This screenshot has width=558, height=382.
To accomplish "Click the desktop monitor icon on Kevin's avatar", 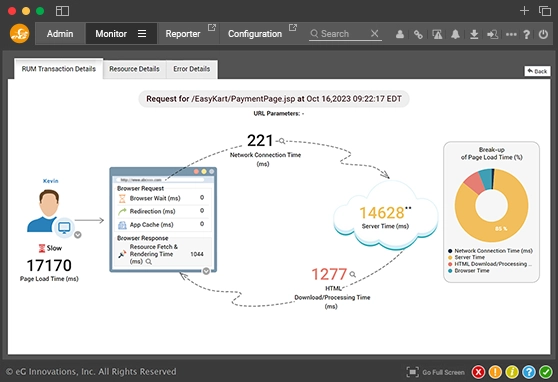I will pyautogui.click(x=64, y=227).
